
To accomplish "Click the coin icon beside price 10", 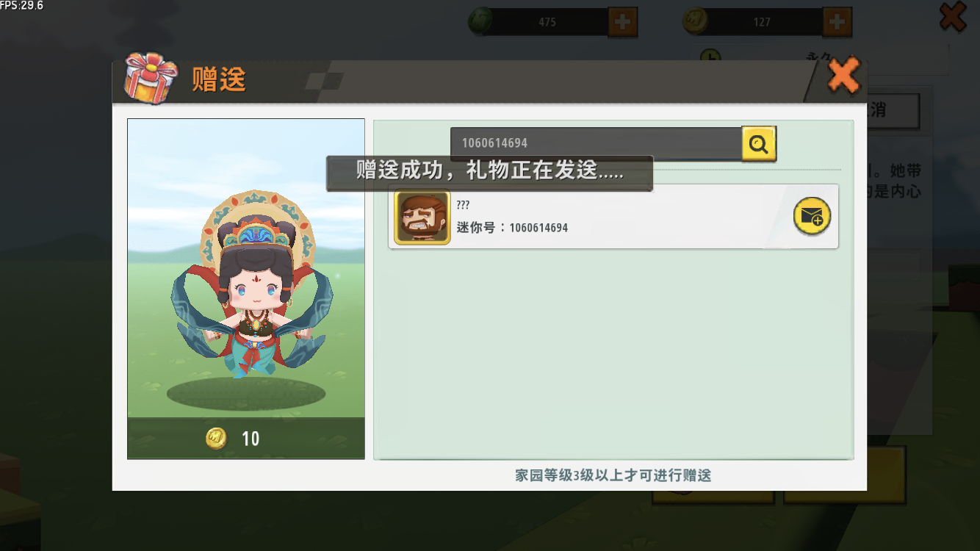I will (x=216, y=439).
